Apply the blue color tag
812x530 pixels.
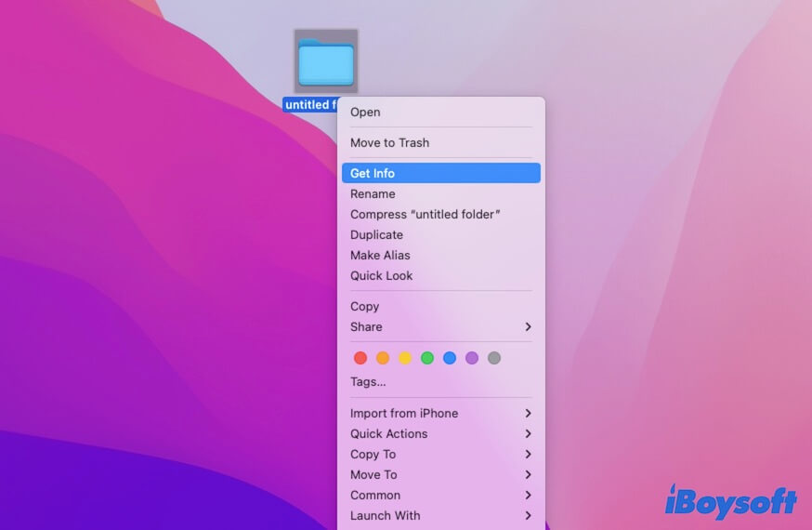click(450, 358)
